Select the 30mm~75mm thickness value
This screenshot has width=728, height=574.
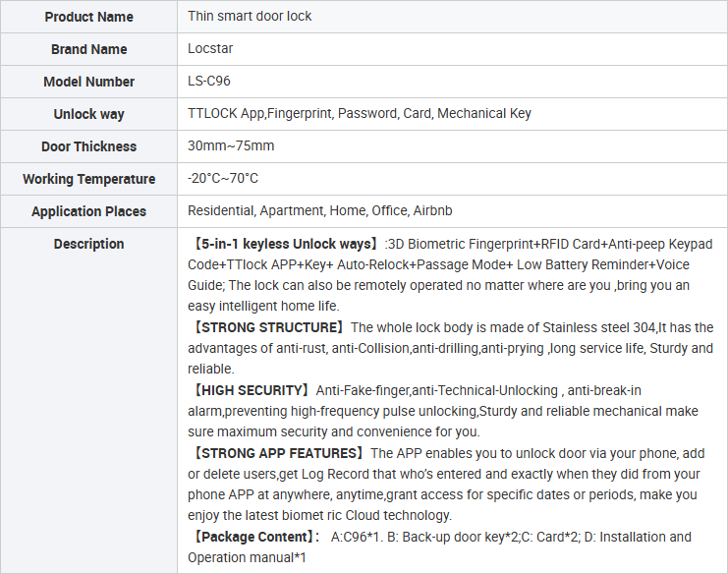pyautogui.click(x=231, y=145)
